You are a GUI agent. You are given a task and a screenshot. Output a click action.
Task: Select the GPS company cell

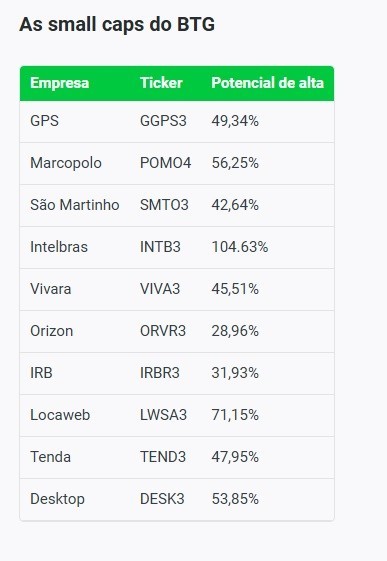[44, 121]
